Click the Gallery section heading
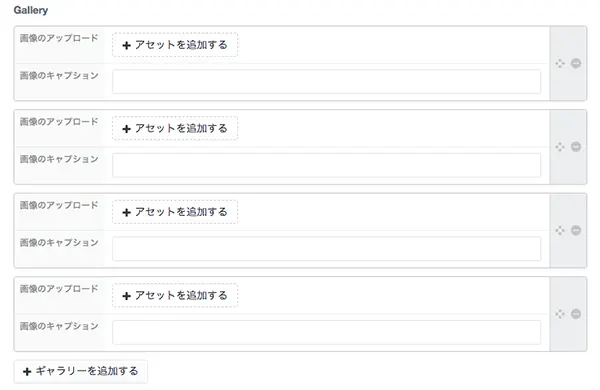This screenshot has height=390, width=600. [31, 10]
